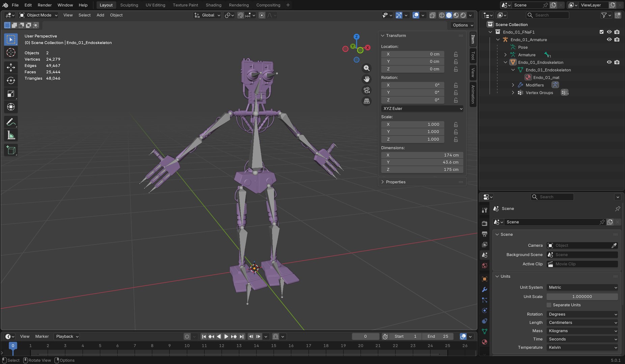This screenshot has width=625, height=364.
Task: Toggle proportional editing
Action: click(x=262, y=15)
